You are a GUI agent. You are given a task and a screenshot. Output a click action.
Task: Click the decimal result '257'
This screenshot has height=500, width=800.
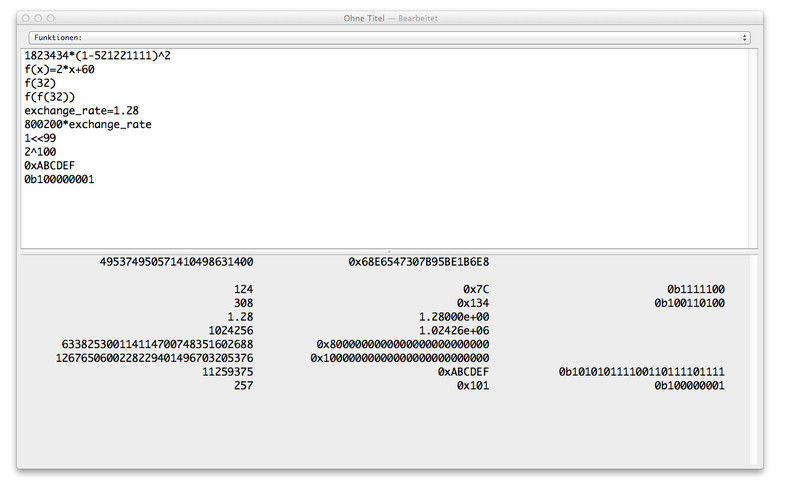point(244,386)
